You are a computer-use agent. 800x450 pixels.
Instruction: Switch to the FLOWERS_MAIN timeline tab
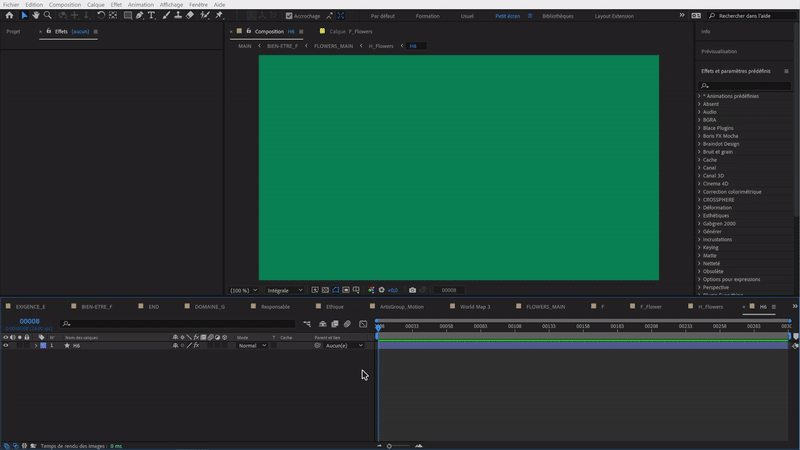click(x=545, y=306)
